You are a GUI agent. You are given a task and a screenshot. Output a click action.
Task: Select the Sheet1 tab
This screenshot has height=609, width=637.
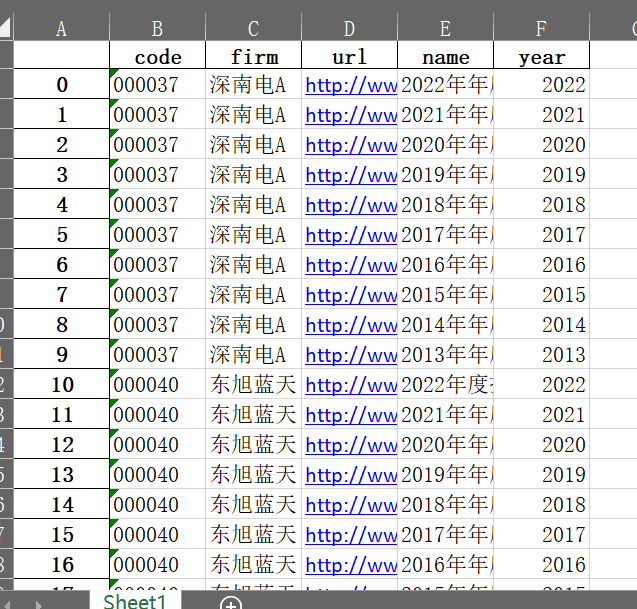tap(135, 601)
